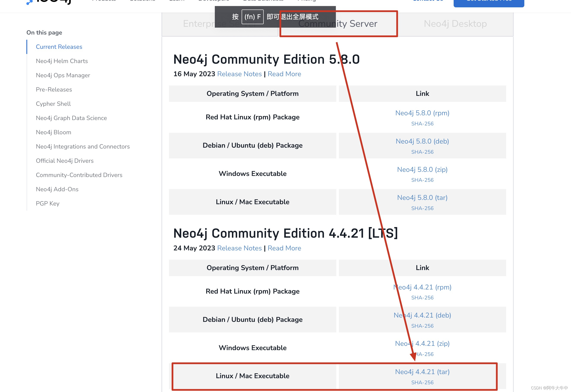Open SHA-256 for 5.8.0 rpm package
This screenshot has height=392, width=571.
click(422, 123)
